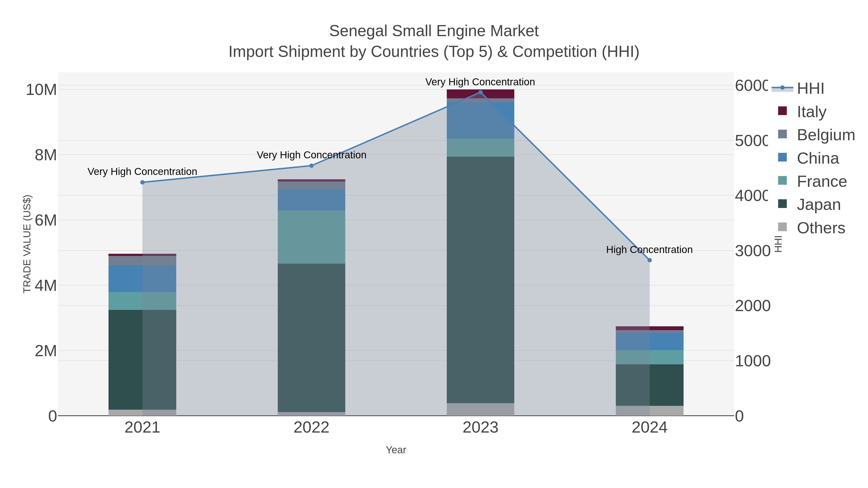
Task: Click the 2021 HHI data point marker
Action: coord(142,182)
